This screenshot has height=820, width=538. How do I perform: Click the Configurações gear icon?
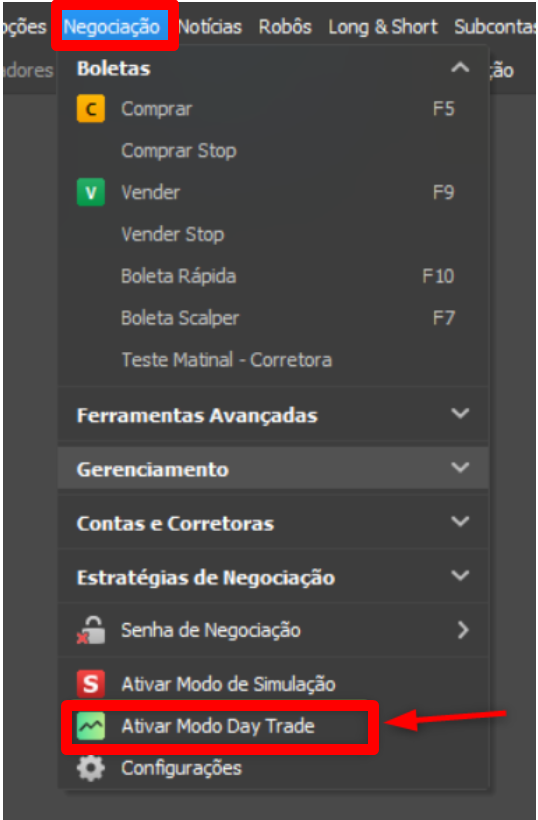coord(90,768)
